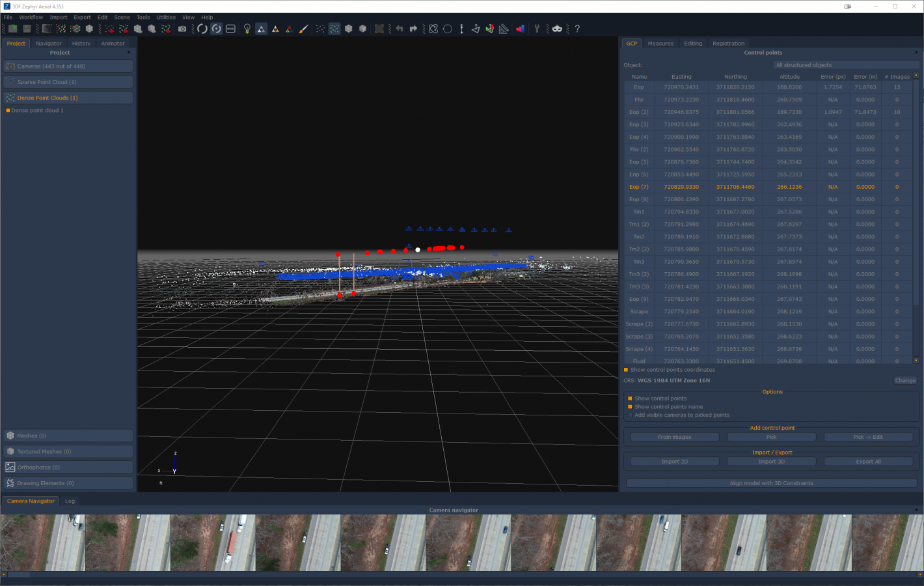Screen dimensions: 924x586
Task: Open settings with the wrench icon
Action: (537, 29)
